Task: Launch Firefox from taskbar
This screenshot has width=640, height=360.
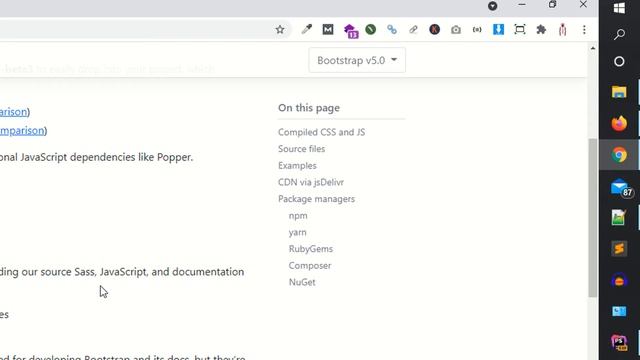Action: click(619, 123)
